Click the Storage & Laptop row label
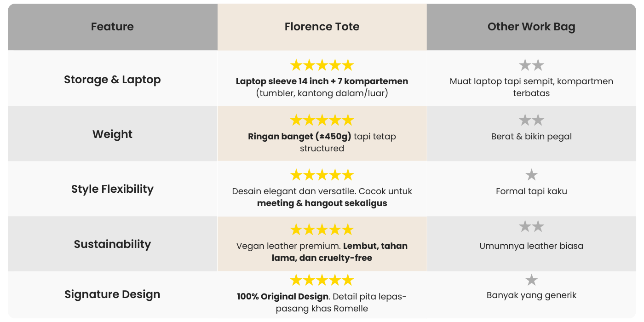644x322 pixels. point(113,79)
